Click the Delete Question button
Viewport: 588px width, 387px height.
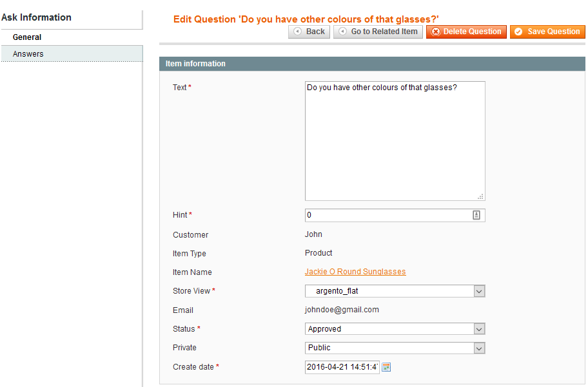[x=466, y=32]
